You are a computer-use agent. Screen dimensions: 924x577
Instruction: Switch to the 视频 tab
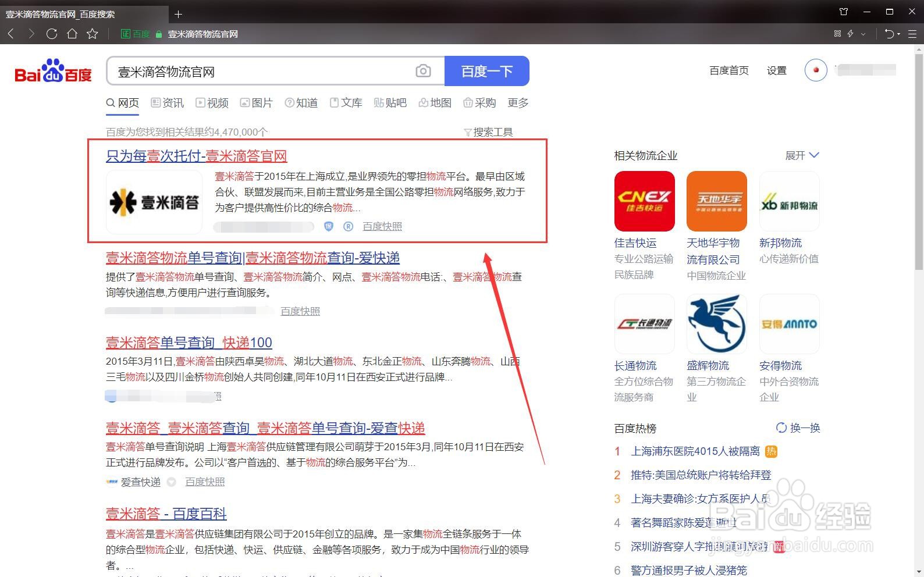[212, 103]
